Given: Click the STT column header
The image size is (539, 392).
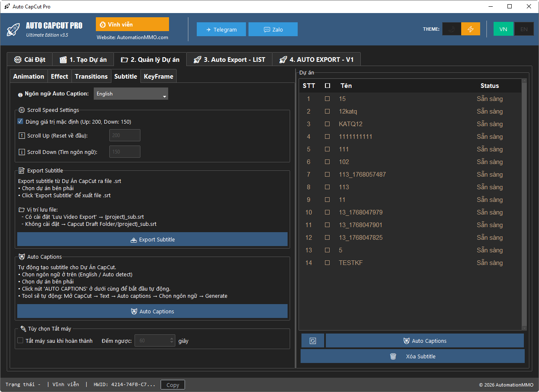Looking at the screenshot, I should click(309, 86).
